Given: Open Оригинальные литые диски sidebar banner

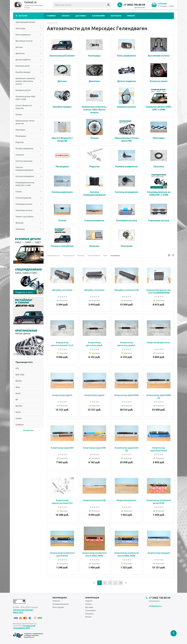Looking at the screenshot, I should pyautogui.click(x=28, y=341).
